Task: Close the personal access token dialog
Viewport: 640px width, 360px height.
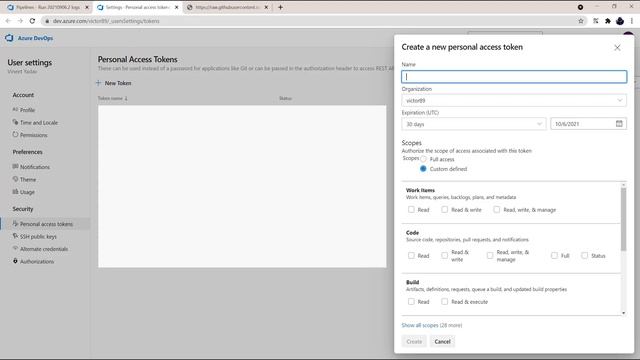Action: [617, 48]
